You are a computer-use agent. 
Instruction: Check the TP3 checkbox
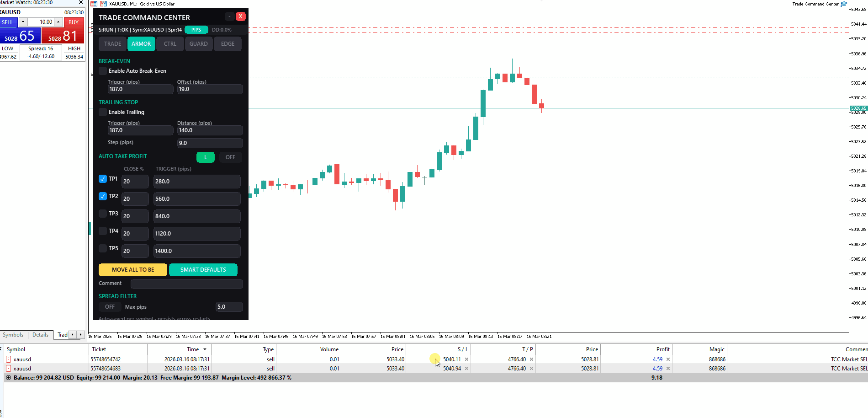tap(103, 214)
